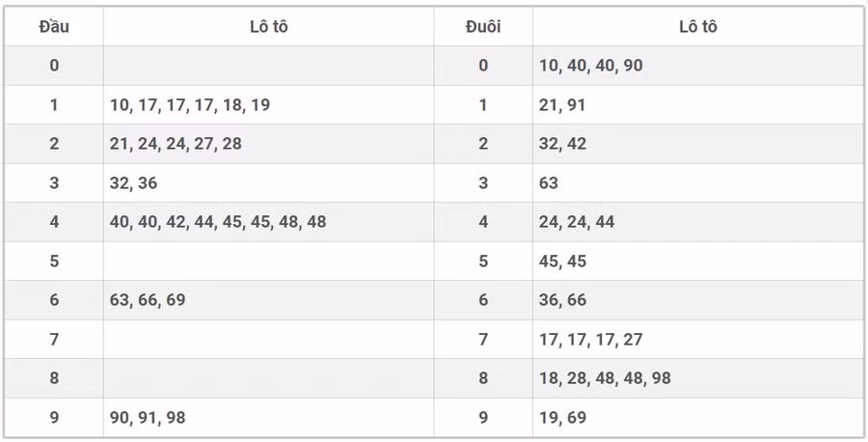Click the cell "32, 42"
The height and width of the screenshot is (442, 868).
(563, 144)
